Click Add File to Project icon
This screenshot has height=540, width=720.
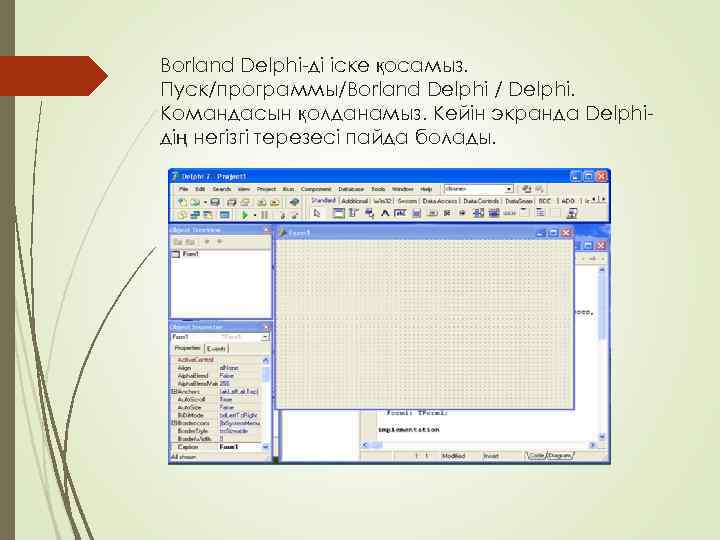(262, 202)
